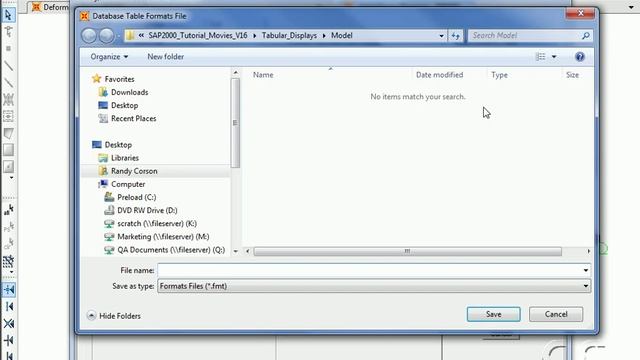
Task: Click the back navigation arrow in dialog
Action: pos(89,36)
